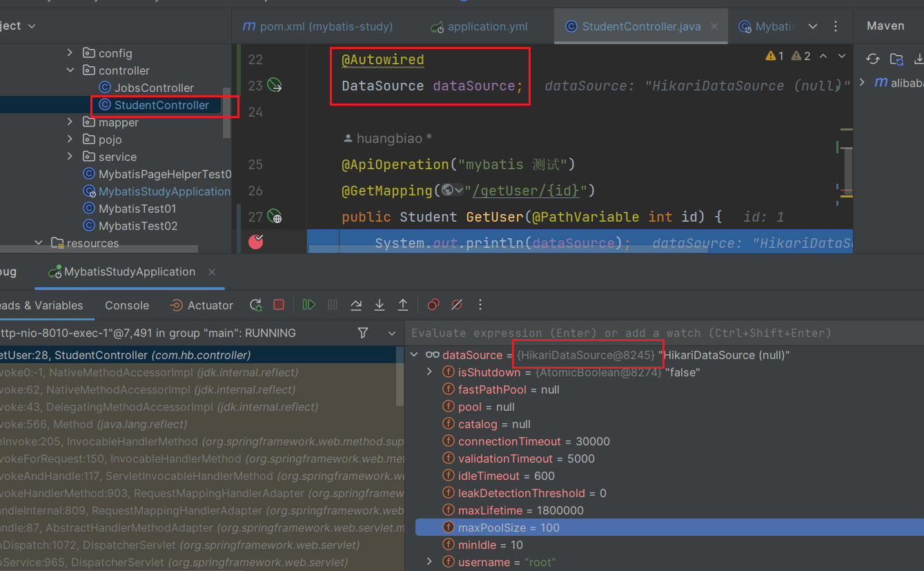Collapse the dataSource variable node
This screenshot has width=924, height=571.
pos(414,355)
